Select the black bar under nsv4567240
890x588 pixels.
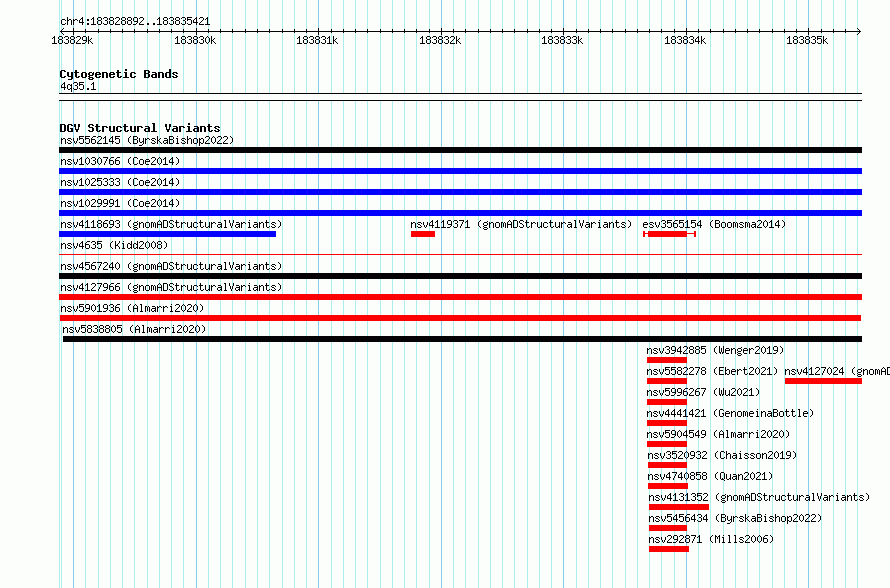pyautogui.click(x=460, y=276)
